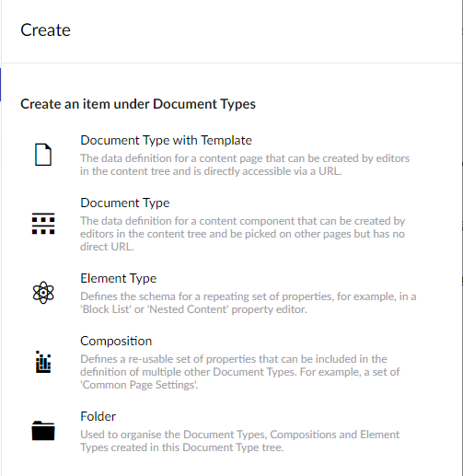463x476 pixels.
Task: Click the black Folder icon
Action: point(43,431)
